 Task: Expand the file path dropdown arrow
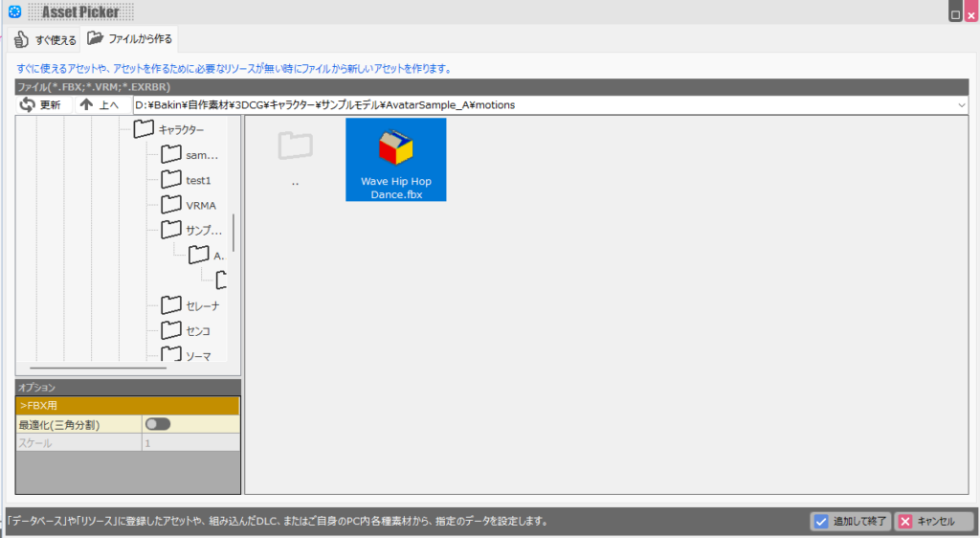961,104
